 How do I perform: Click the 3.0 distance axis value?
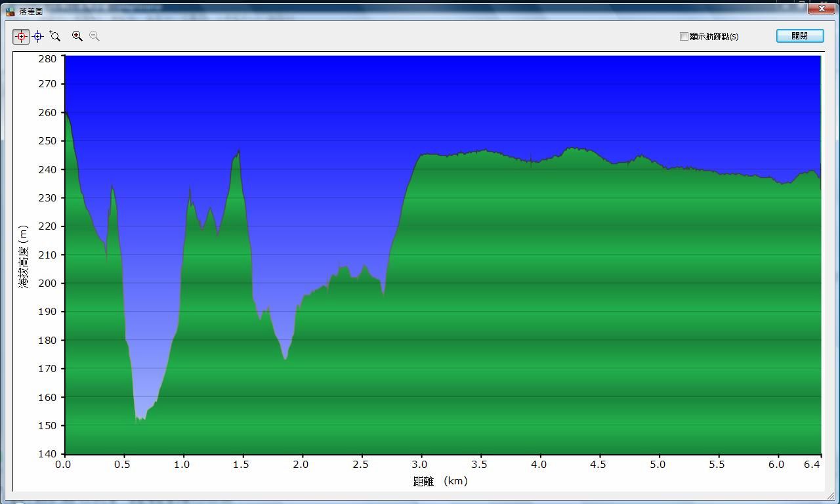pyautogui.click(x=420, y=465)
